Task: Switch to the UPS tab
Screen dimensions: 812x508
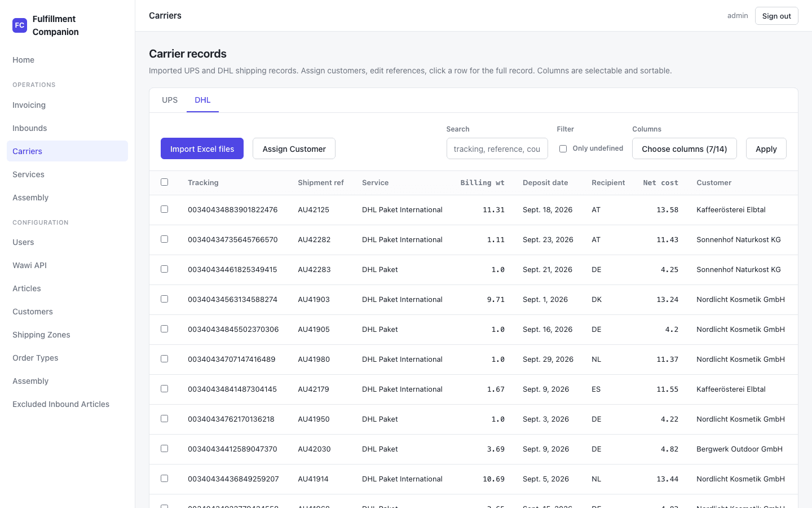Action: [170, 100]
